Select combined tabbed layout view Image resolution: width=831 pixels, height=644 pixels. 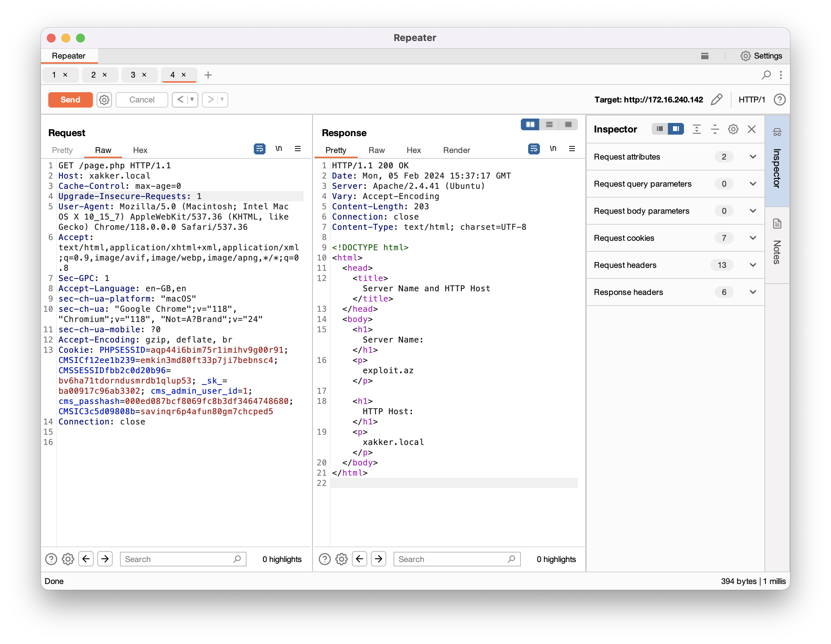pyautogui.click(x=568, y=124)
